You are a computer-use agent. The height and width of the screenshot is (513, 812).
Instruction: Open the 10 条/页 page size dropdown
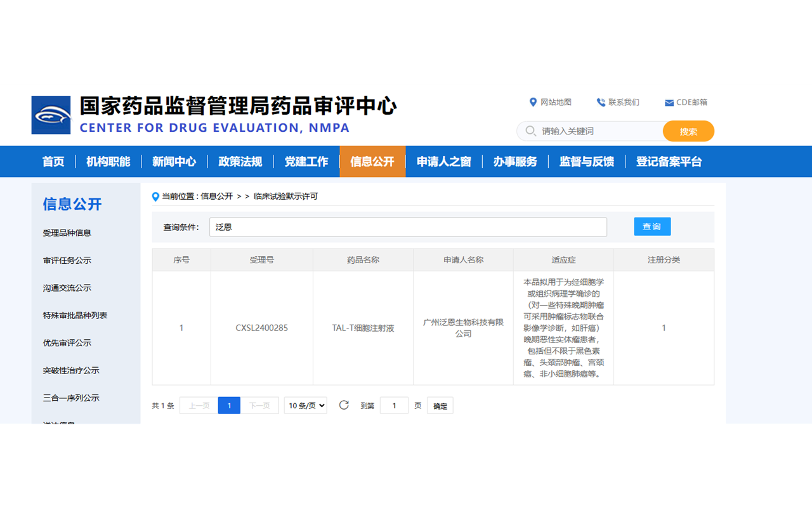coord(306,405)
